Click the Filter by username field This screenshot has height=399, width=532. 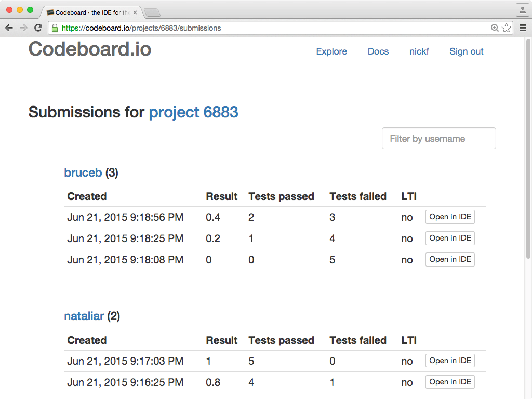(438, 138)
